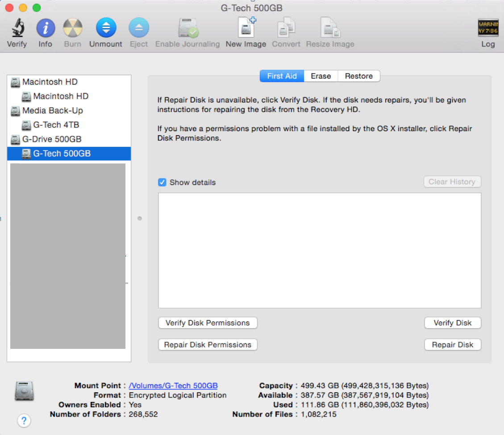The height and width of the screenshot is (435, 504).
Task: Click Verify Disk Permissions button
Action: tap(208, 323)
